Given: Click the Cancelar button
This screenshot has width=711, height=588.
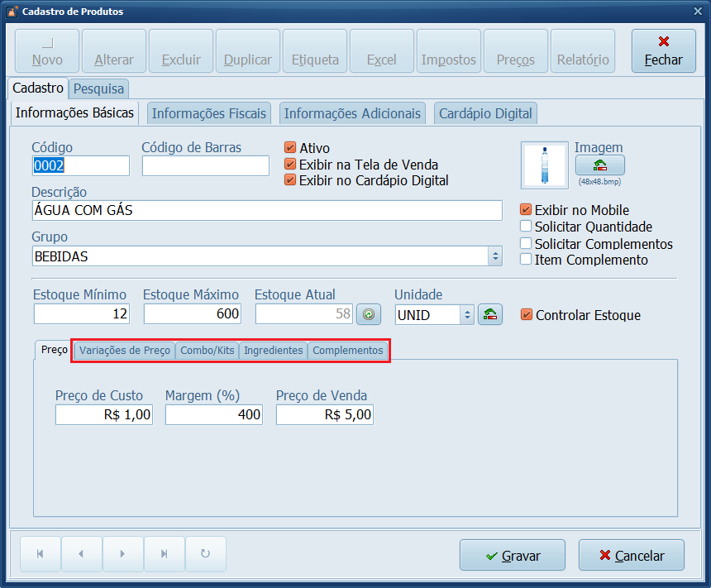Looking at the screenshot, I should (632, 556).
